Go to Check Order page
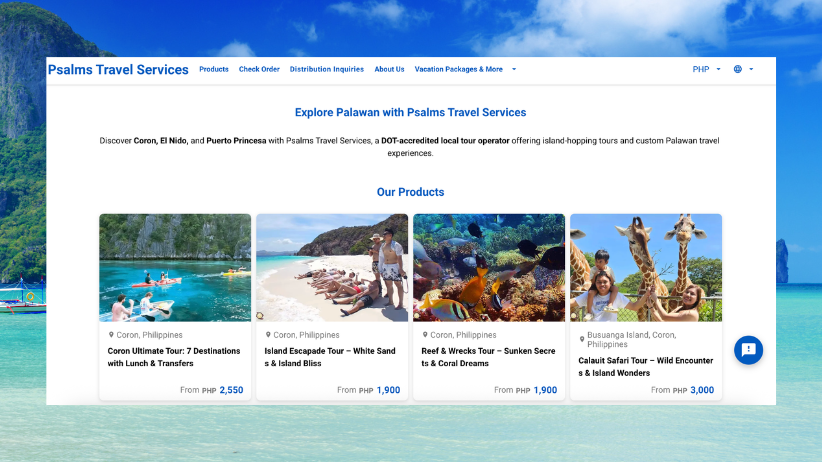This screenshot has width=822, height=462. tap(259, 69)
